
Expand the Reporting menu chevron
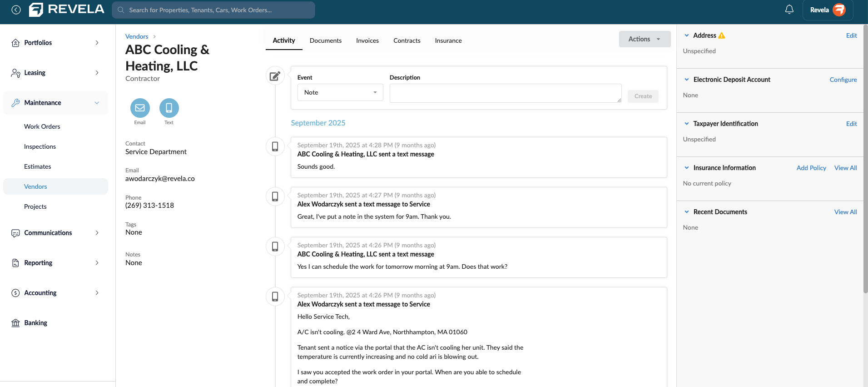pyautogui.click(x=97, y=263)
